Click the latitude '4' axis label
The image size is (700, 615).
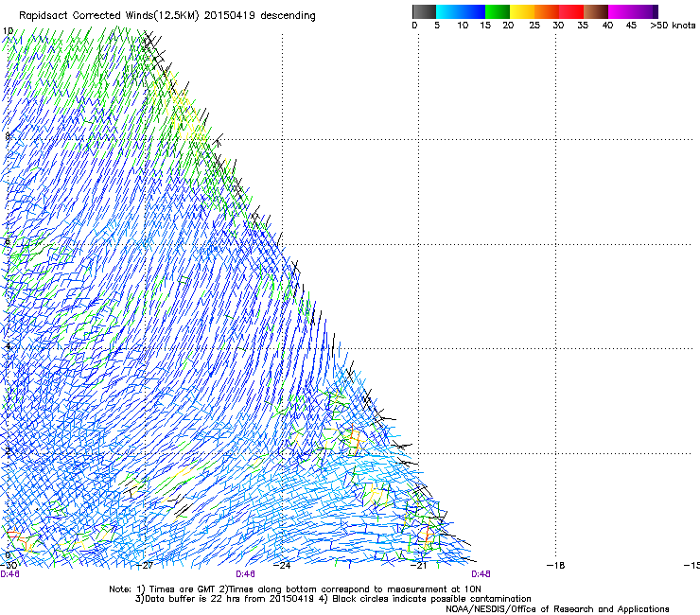coord(8,346)
